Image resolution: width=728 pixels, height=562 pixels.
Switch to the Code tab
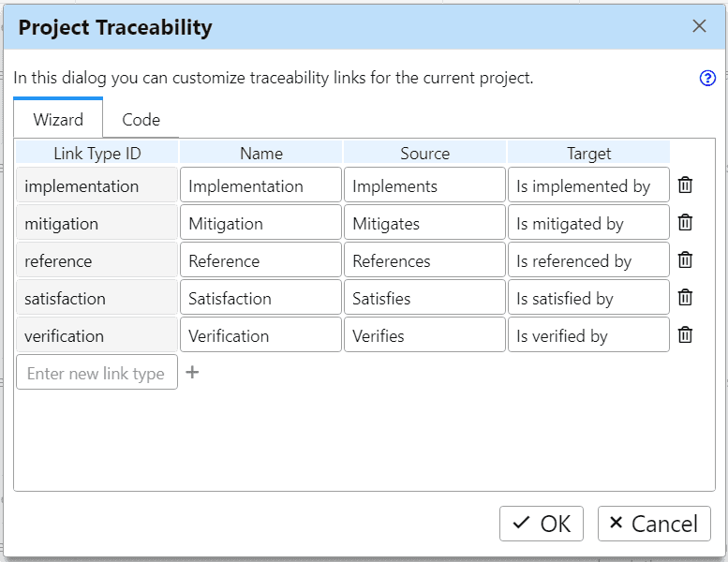pyautogui.click(x=141, y=120)
